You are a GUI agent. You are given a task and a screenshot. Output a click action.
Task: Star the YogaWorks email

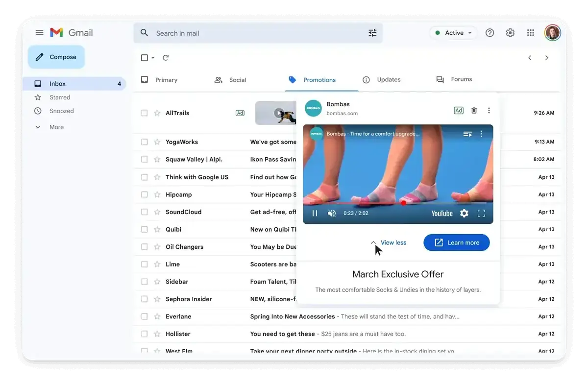point(157,142)
